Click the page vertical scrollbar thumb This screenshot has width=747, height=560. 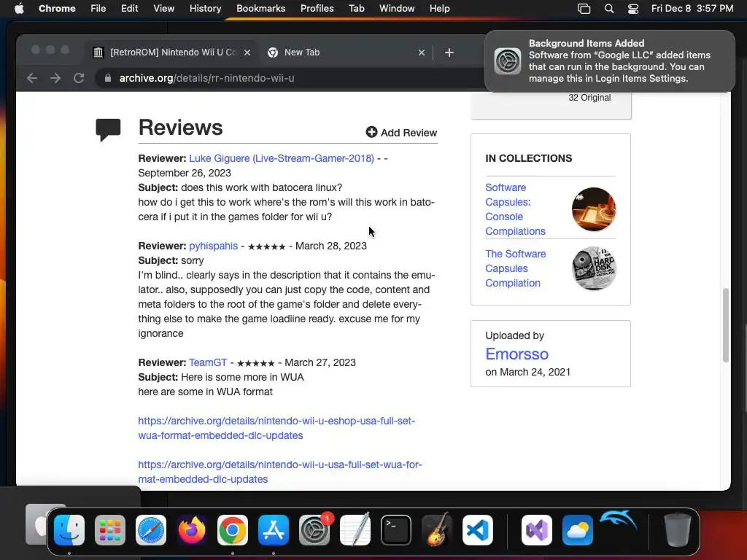tap(726, 325)
